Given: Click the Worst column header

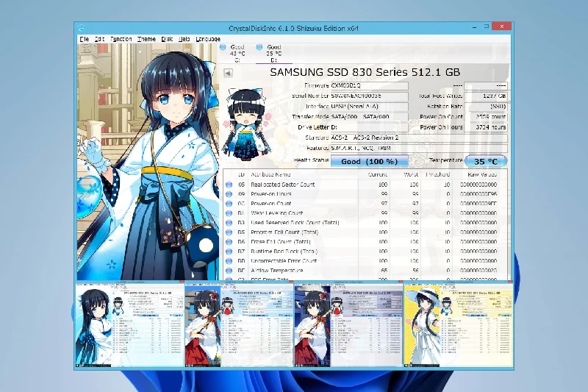Looking at the screenshot, I should [411, 174].
